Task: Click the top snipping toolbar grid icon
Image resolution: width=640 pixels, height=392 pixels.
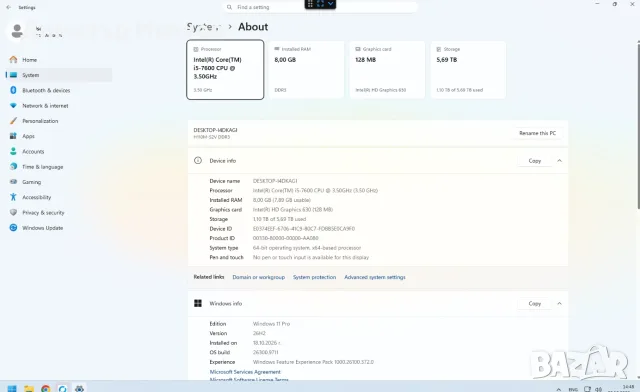Action: pyautogui.click(x=310, y=4)
